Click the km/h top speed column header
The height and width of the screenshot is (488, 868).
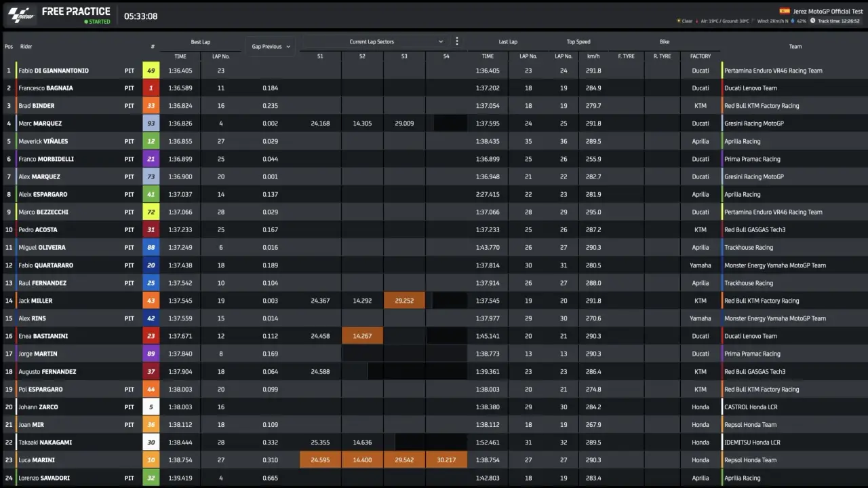[593, 56]
